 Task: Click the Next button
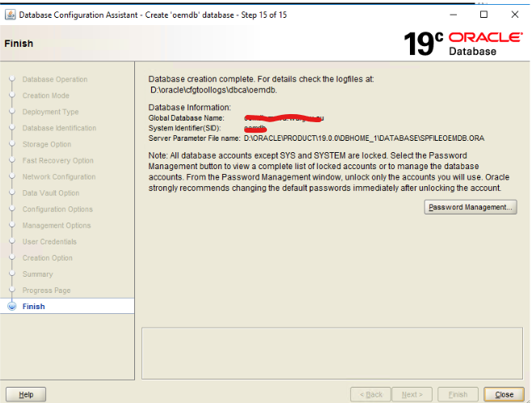pyautogui.click(x=412, y=394)
